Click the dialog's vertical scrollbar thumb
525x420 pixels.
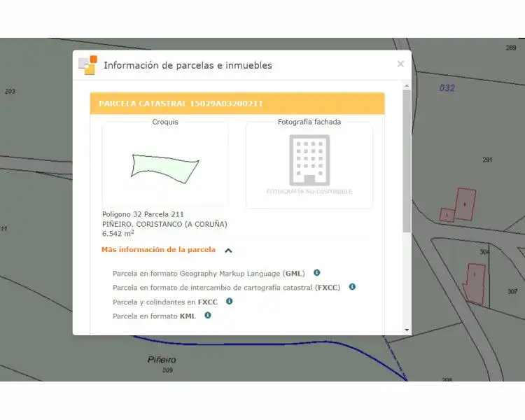(407, 161)
